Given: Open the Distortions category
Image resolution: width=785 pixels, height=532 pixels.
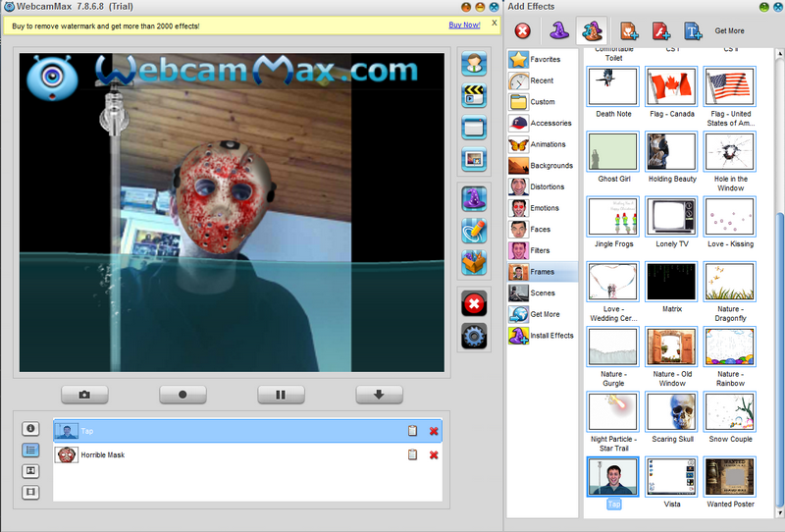Looking at the screenshot, I should click(543, 186).
